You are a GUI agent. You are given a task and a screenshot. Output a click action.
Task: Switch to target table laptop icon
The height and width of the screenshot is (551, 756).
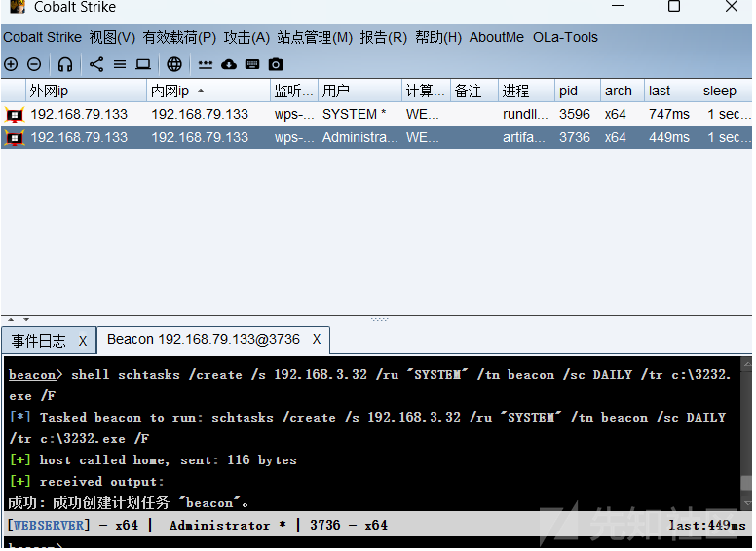tap(143, 64)
